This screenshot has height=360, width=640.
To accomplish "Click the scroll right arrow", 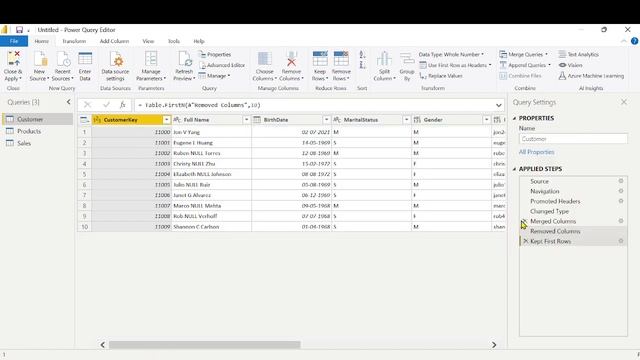I will [x=494, y=345].
